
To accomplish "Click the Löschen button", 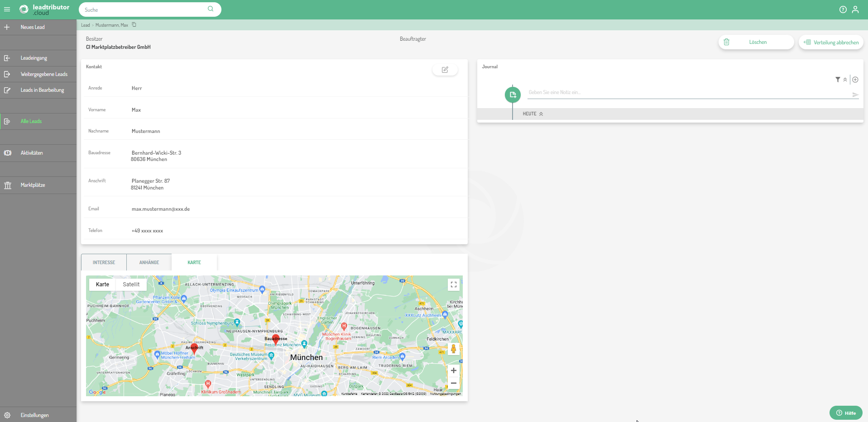I will [x=756, y=42].
